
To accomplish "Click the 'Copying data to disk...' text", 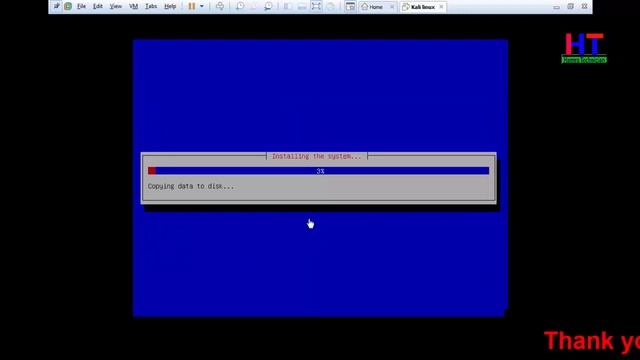I will [x=191, y=186].
